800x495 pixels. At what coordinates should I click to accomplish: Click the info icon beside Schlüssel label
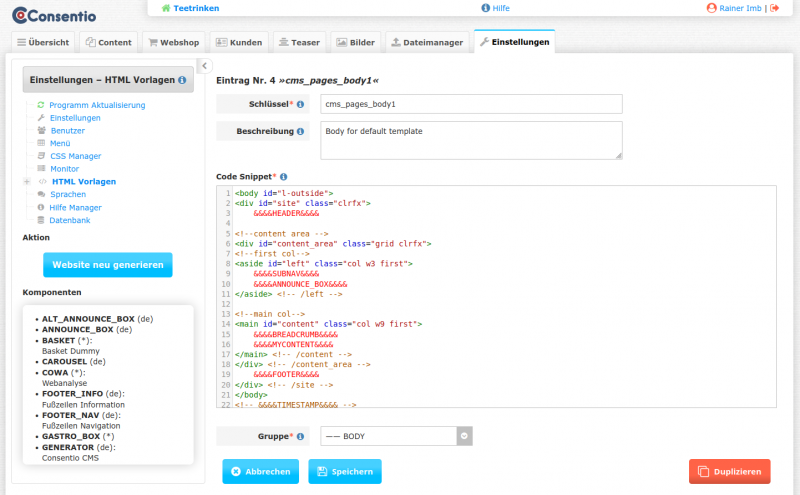click(x=300, y=104)
